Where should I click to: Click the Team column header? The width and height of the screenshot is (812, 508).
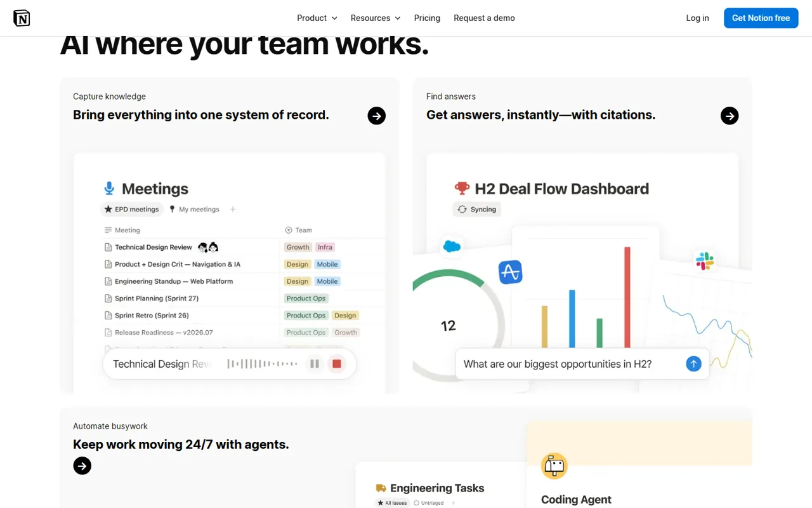(299, 230)
